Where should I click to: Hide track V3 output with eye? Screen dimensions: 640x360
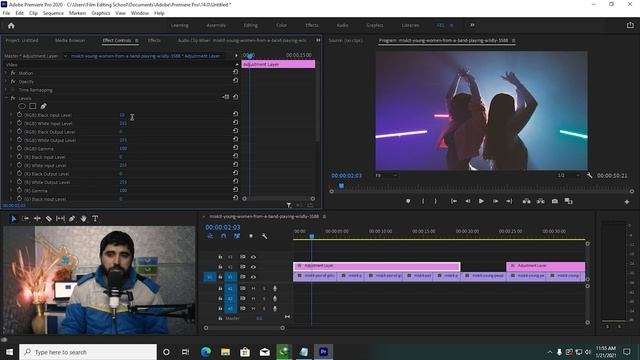tap(253, 257)
